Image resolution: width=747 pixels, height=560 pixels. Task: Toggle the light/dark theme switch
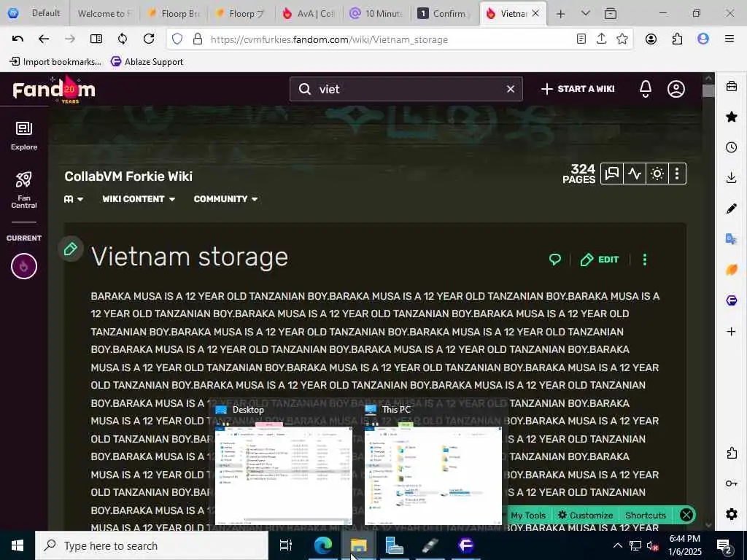pos(657,174)
